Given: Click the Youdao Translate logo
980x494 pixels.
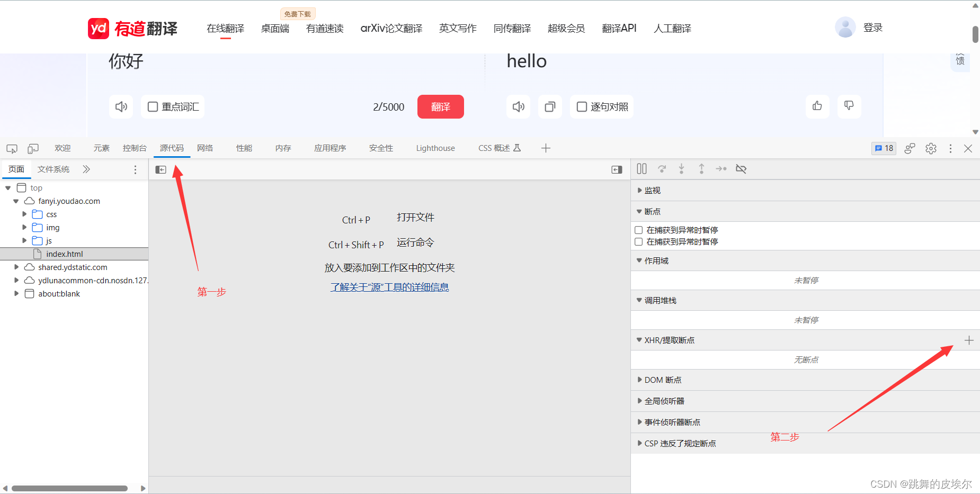Looking at the screenshot, I should pyautogui.click(x=133, y=28).
